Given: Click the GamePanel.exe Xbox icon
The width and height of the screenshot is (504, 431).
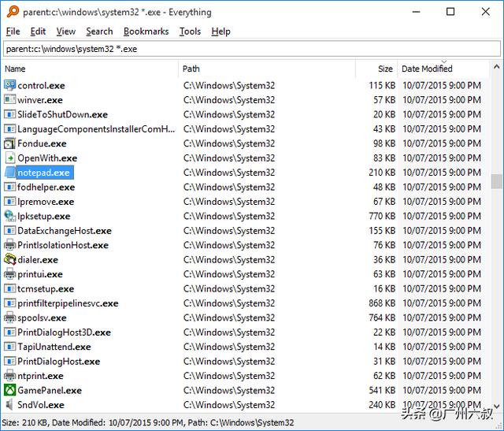Looking at the screenshot, I should (x=9, y=390).
